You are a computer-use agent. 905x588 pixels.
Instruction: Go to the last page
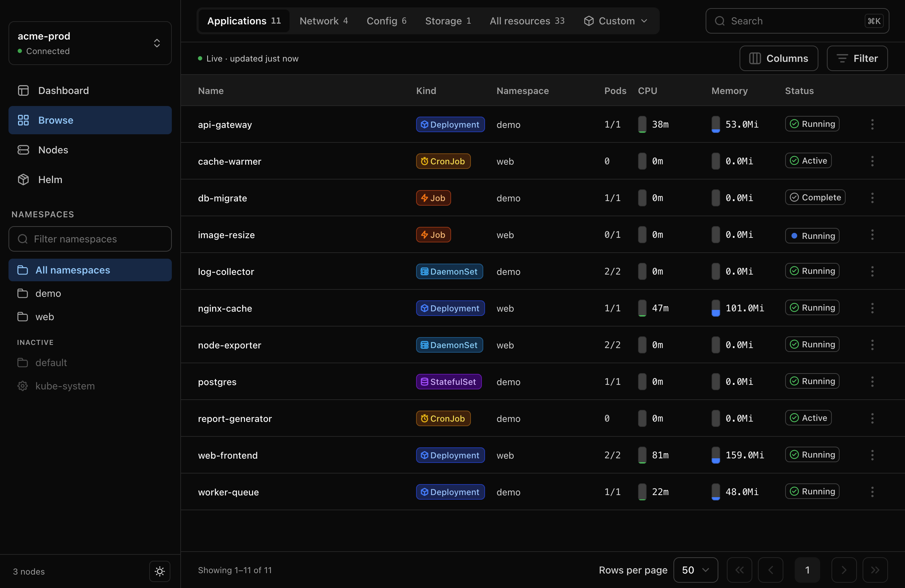point(875,570)
